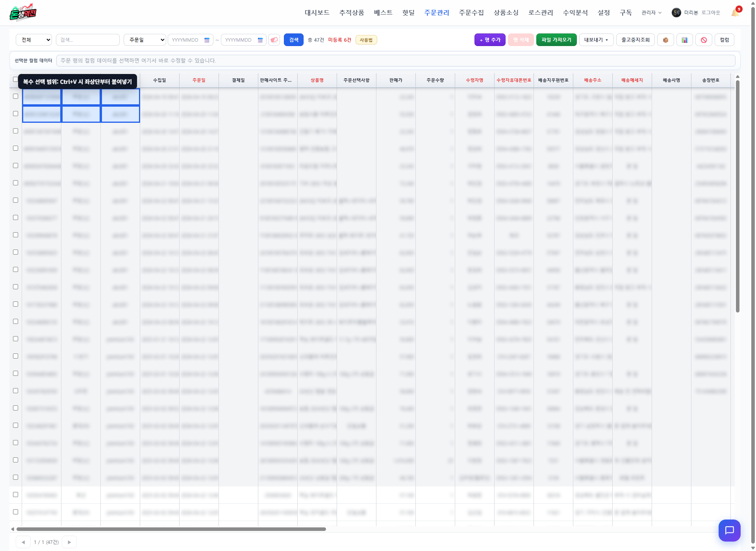Click the eraser reset icon beside date fields

click(x=274, y=40)
